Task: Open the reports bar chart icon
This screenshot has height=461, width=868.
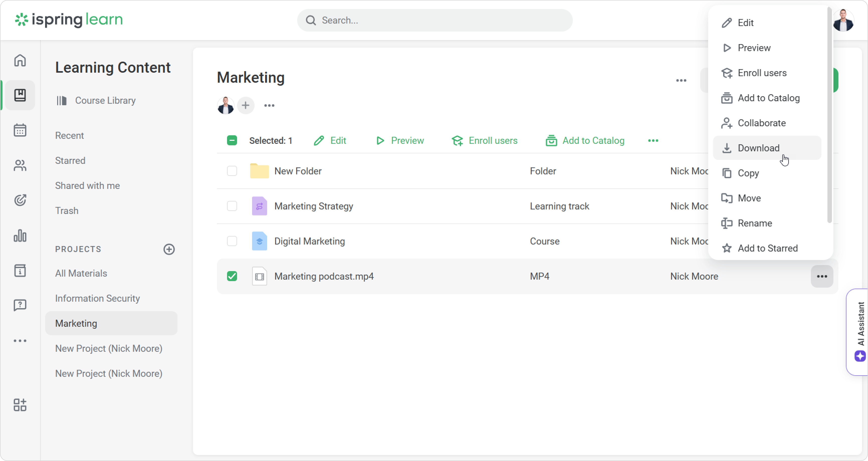Action: click(20, 236)
